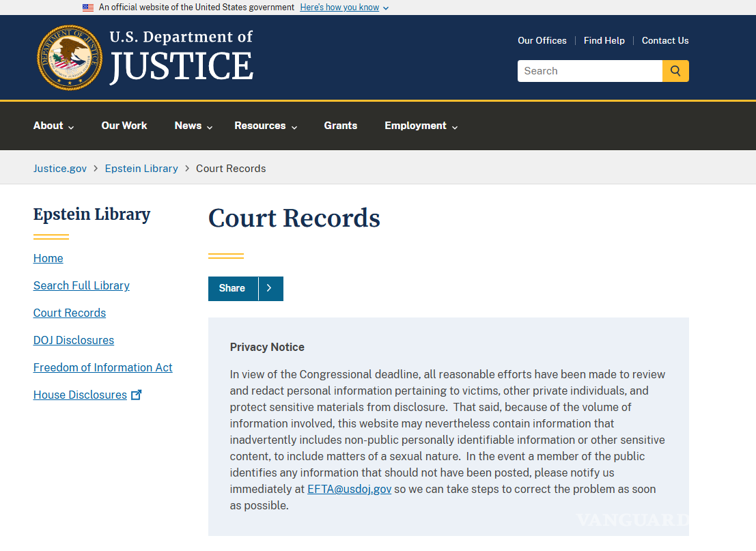Go to Our Work in navigation
Screen dimensions: 756x551
point(124,126)
